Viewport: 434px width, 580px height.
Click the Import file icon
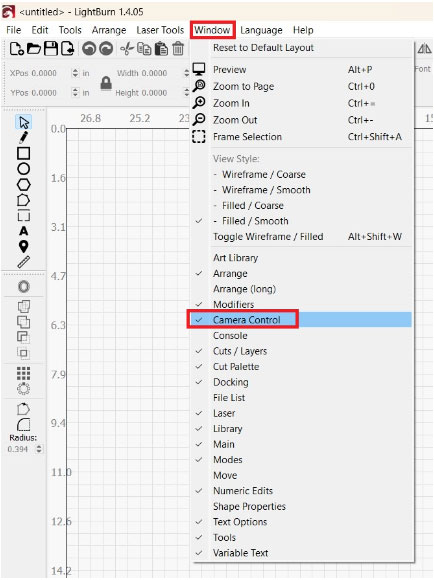coord(68,48)
